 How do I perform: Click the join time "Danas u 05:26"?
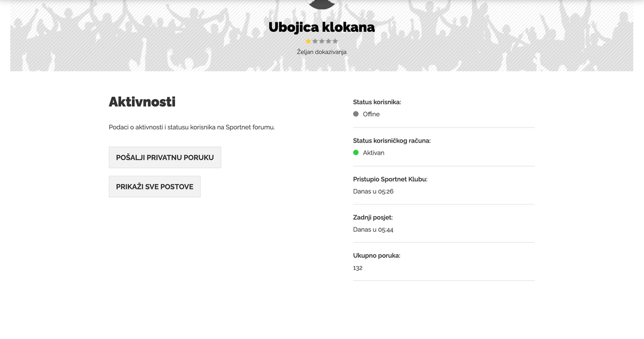pos(373,191)
